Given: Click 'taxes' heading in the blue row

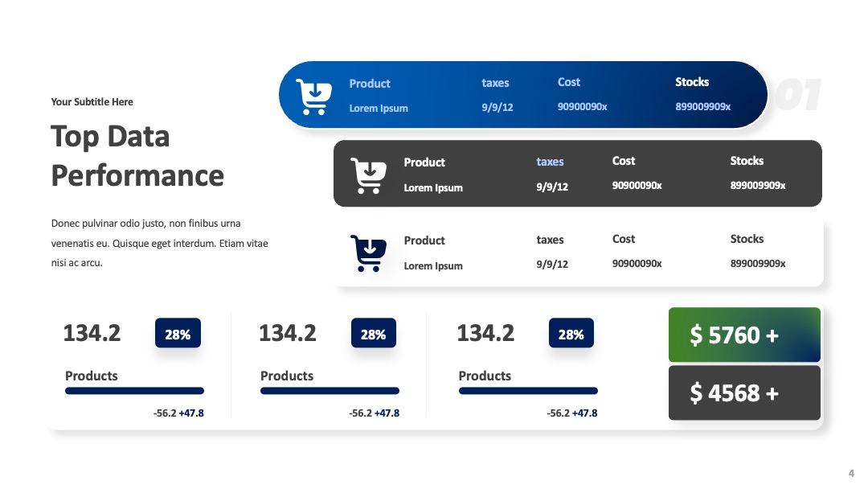Looking at the screenshot, I should point(495,83).
